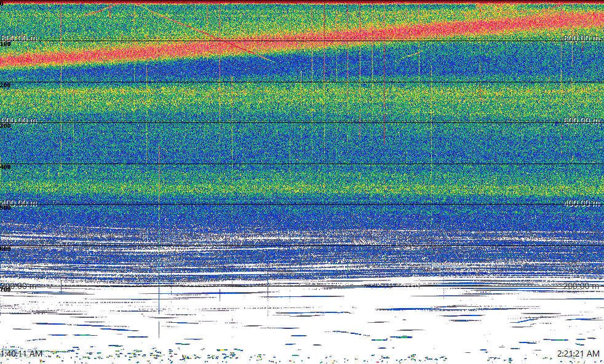Select the 300 depth gridline label
Image resolution: width=604 pixels, height=364 pixels.
click(6, 126)
